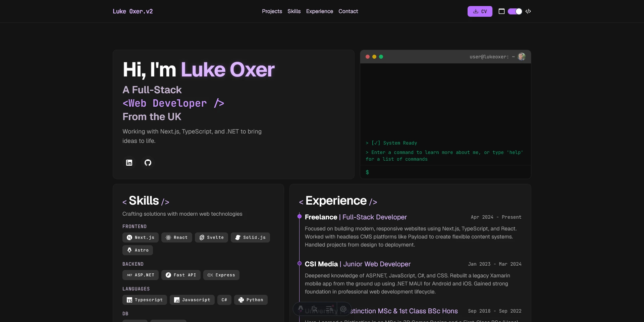Click the 'Jan 2023 - Mar 2024' date
This screenshot has height=322, width=644.
[495, 264]
